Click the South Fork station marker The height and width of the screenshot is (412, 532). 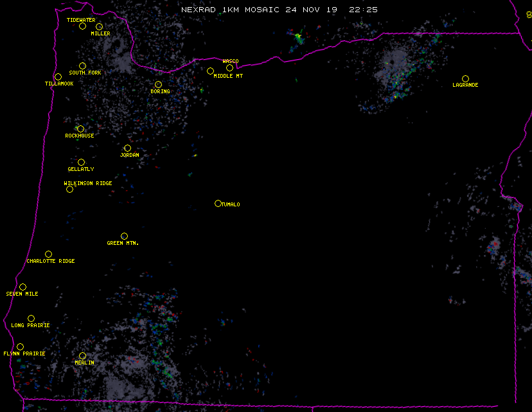82,66
